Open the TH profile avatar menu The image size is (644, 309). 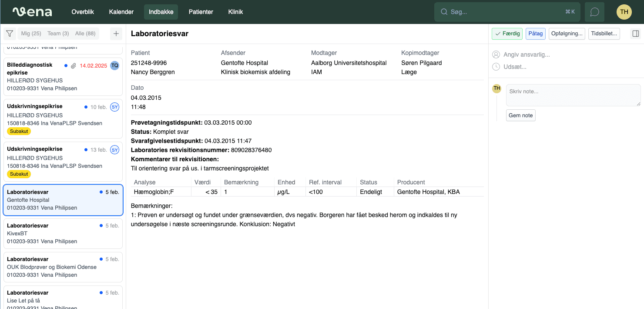[x=624, y=12]
